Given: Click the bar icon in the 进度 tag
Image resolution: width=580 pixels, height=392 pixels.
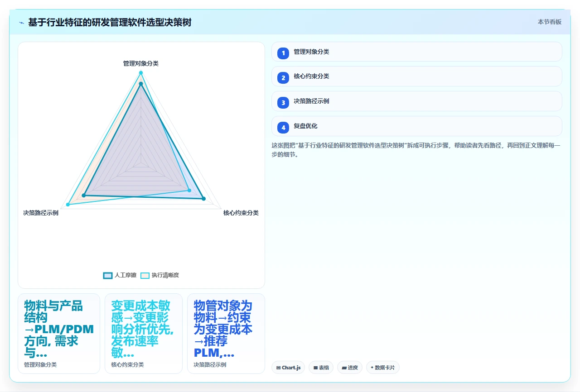Looking at the screenshot, I should point(344,368).
